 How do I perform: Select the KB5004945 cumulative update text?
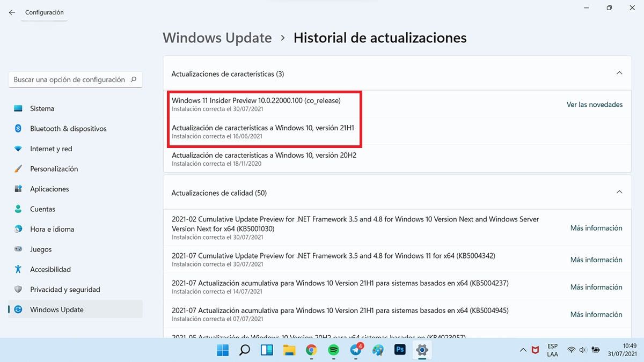point(340,310)
